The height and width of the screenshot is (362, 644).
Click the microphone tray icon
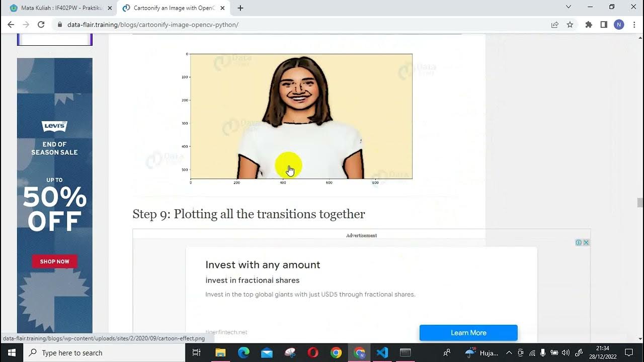point(543,352)
